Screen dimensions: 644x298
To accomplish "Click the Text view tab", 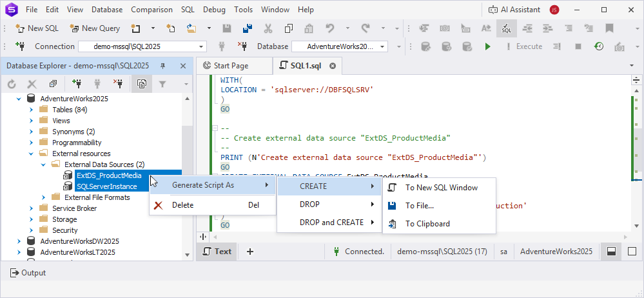I will [217, 252].
